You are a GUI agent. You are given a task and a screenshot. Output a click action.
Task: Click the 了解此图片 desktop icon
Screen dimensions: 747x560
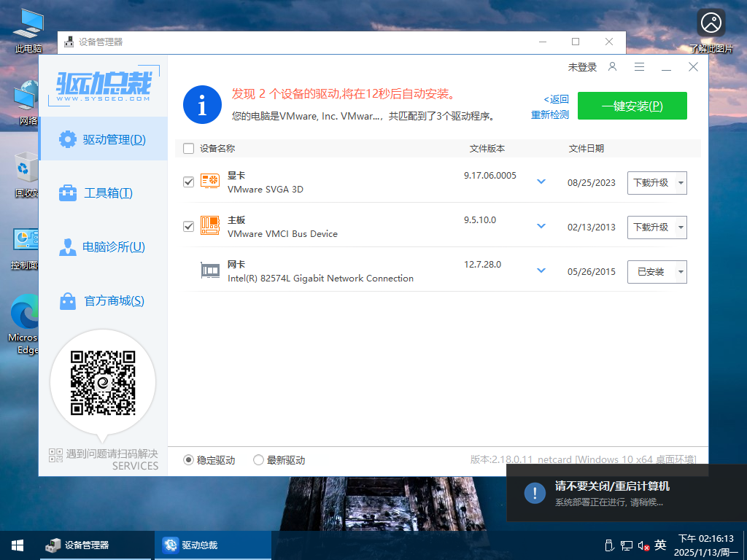[711, 31]
